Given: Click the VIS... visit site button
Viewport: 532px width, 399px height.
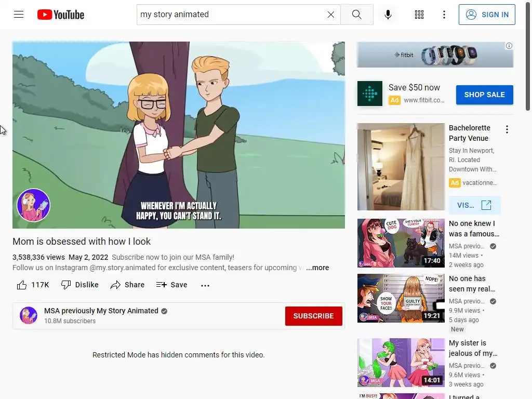Looking at the screenshot, I should (475, 205).
